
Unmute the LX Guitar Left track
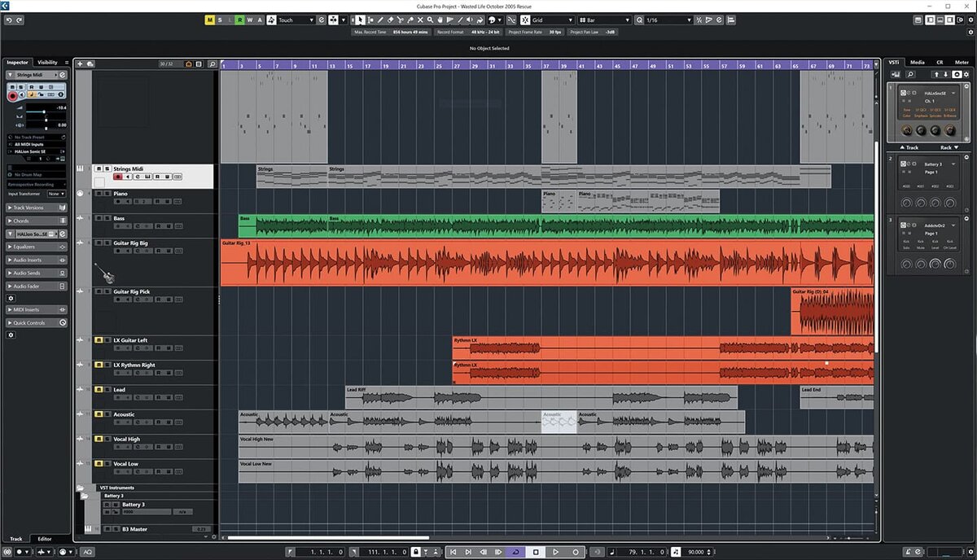(x=99, y=340)
